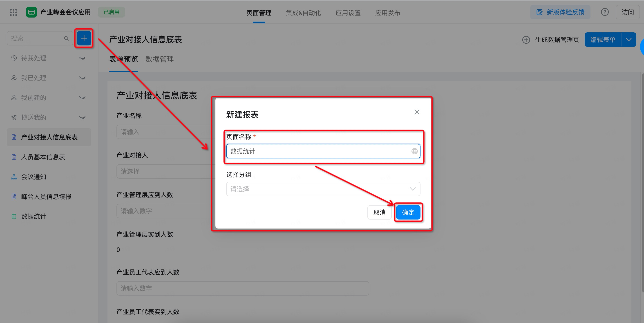Click the report icon of 数据统计
Image resolution: width=644 pixels, height=323 pixels.
(x=14, y=216)
